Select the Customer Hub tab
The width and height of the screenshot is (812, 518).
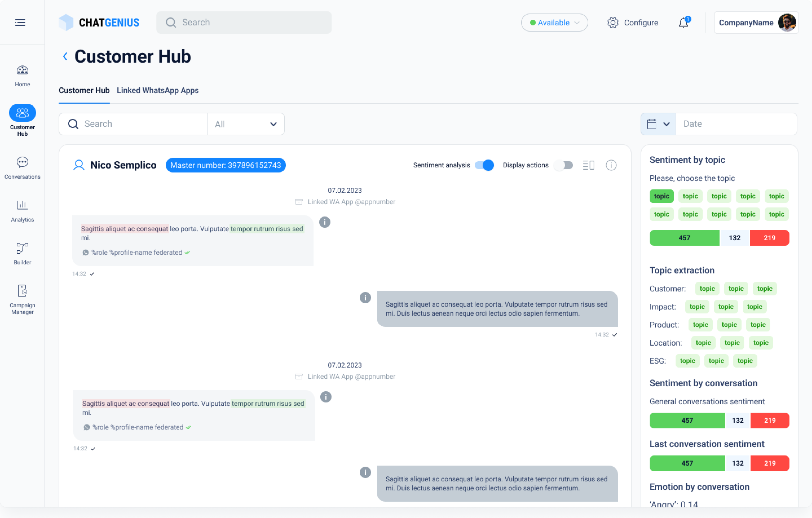[84, 90]
